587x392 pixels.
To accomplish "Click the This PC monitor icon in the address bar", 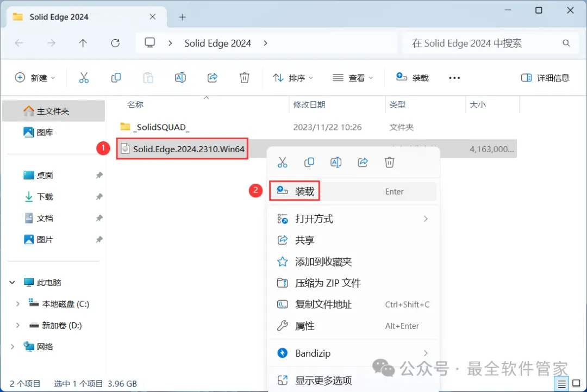I will tap(150, 43).
